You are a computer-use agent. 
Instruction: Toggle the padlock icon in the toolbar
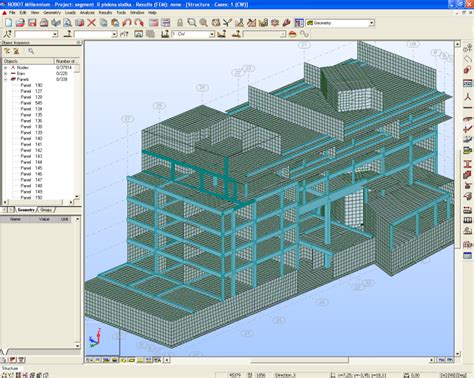click(180, 23)
